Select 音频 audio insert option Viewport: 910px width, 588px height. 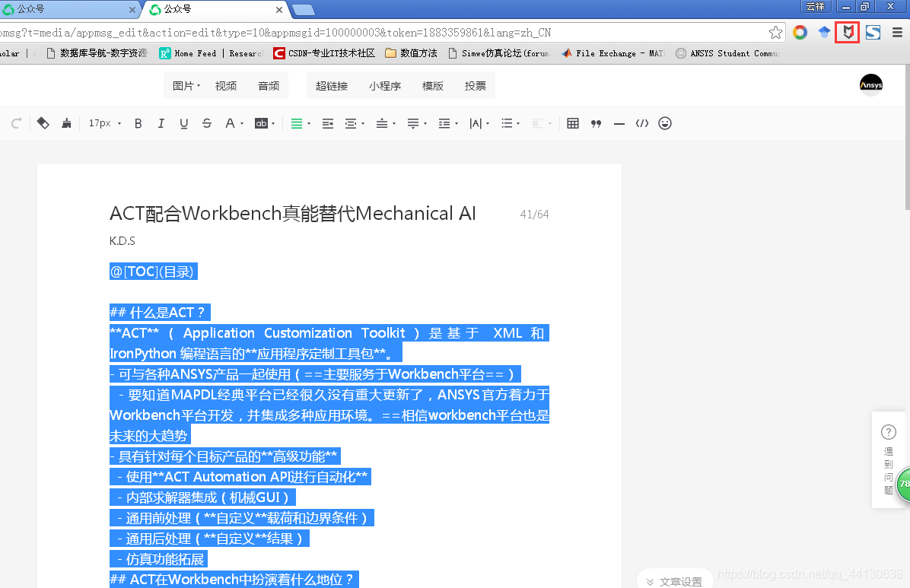tap(269, 86)
